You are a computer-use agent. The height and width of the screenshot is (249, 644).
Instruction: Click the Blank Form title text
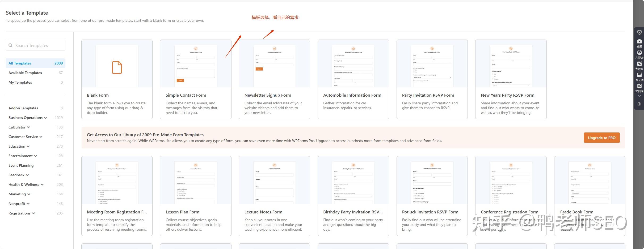pos(98,95)
